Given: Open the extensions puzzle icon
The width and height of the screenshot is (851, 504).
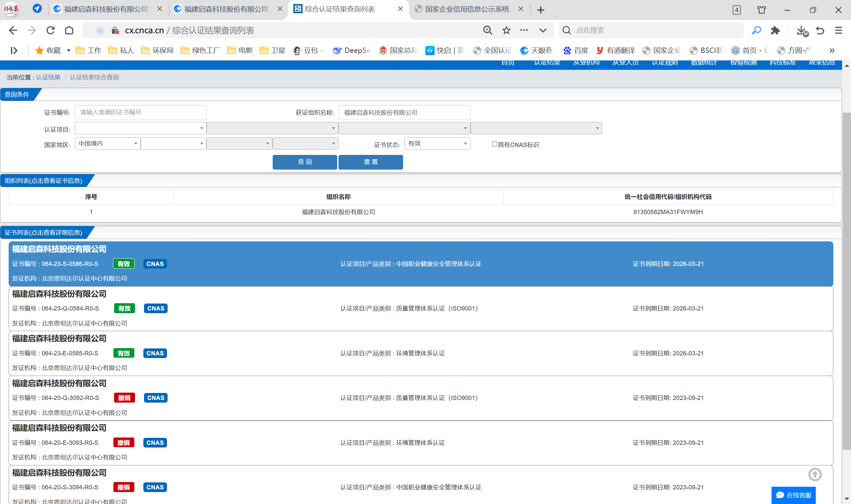Looking at the screenshot, I should click(x=775, y=31).
